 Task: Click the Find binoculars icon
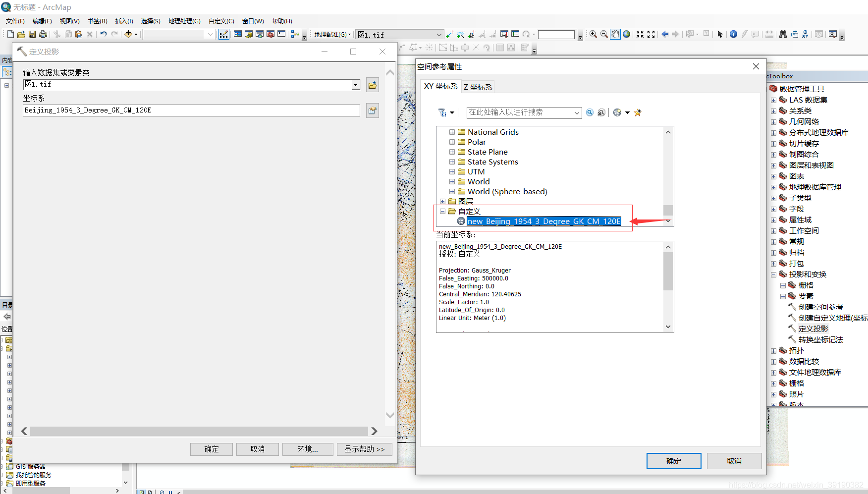783,34
